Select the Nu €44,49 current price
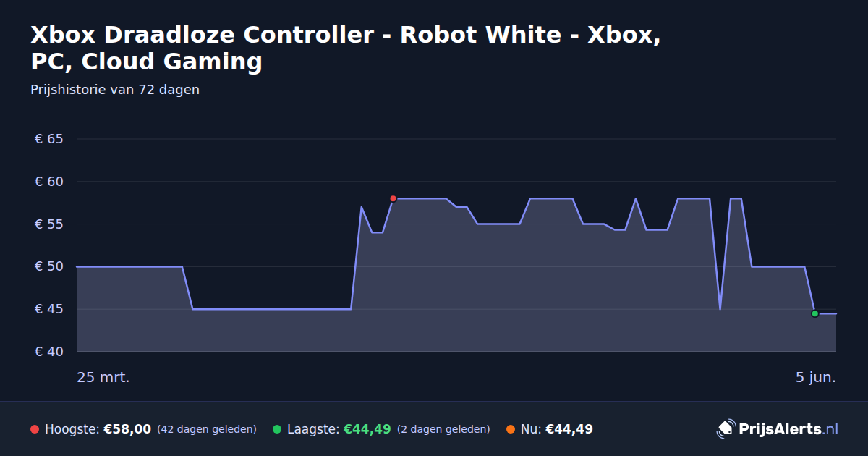The image size is (868, 456). 569,429
